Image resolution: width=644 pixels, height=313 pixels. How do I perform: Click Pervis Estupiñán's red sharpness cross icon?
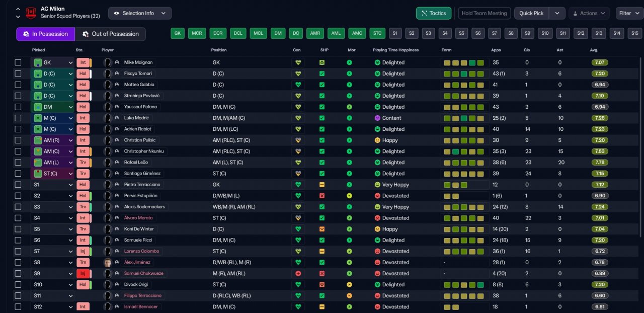322,196
